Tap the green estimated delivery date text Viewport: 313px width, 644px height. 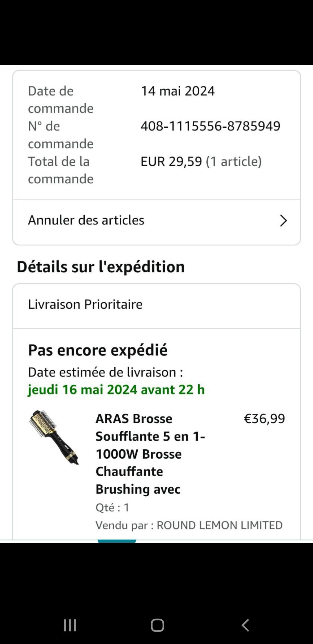(116, 390)
